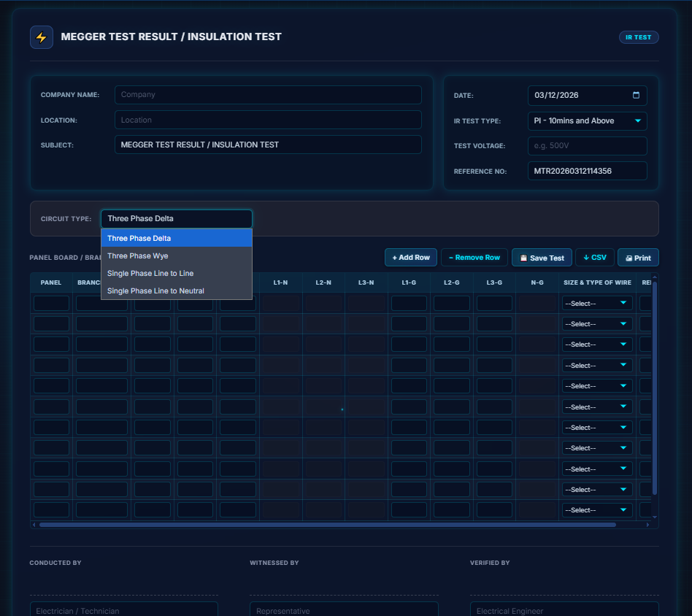
Task: Click the Reference No field
Action: coord(587,171)
